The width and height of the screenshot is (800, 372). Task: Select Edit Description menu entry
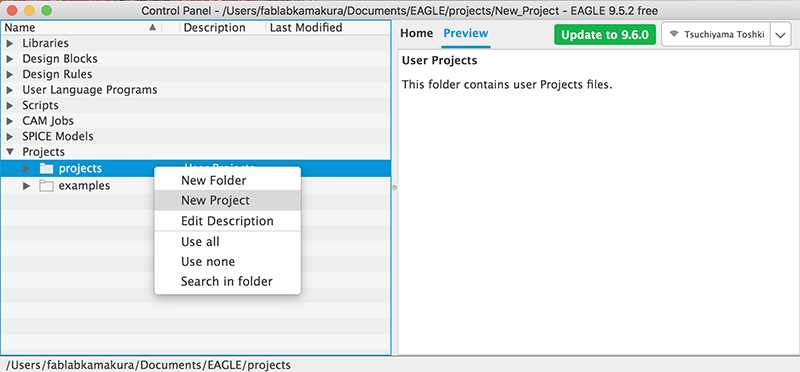pos(228,221)
